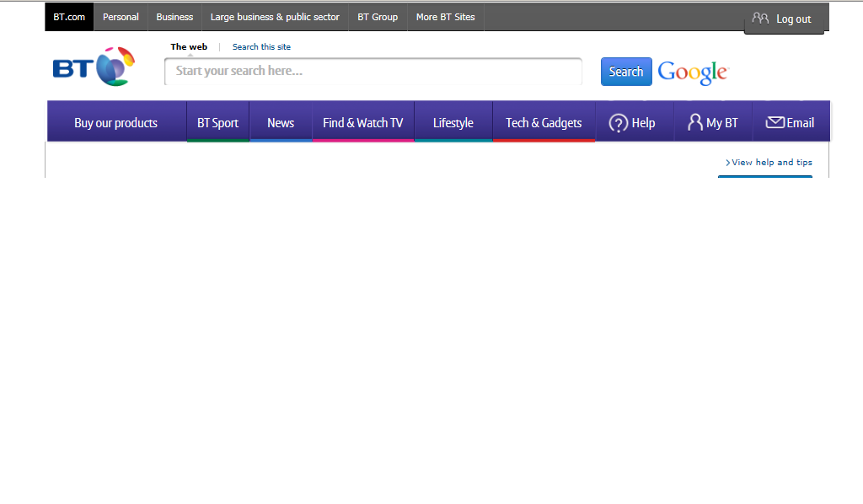Open Find & Watch TV section
The image size is (863, 504).
363,123
